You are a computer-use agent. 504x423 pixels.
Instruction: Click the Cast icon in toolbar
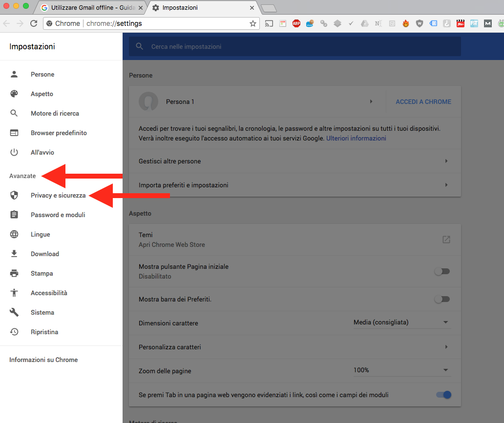click(269, 23)
